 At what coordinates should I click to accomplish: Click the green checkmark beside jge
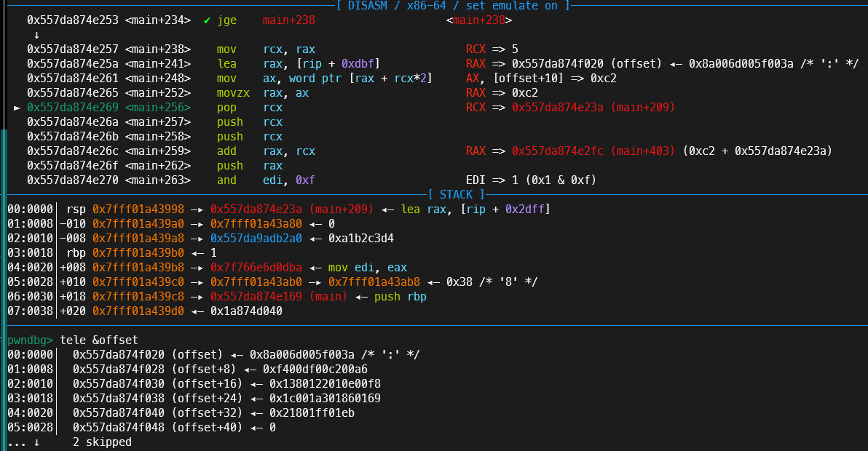[x=207, y=20]
